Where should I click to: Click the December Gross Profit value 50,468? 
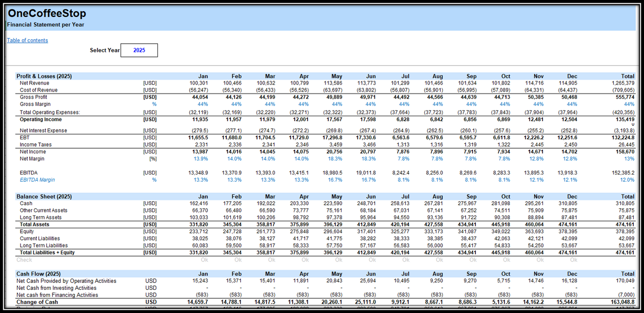(x=568, y=97)
